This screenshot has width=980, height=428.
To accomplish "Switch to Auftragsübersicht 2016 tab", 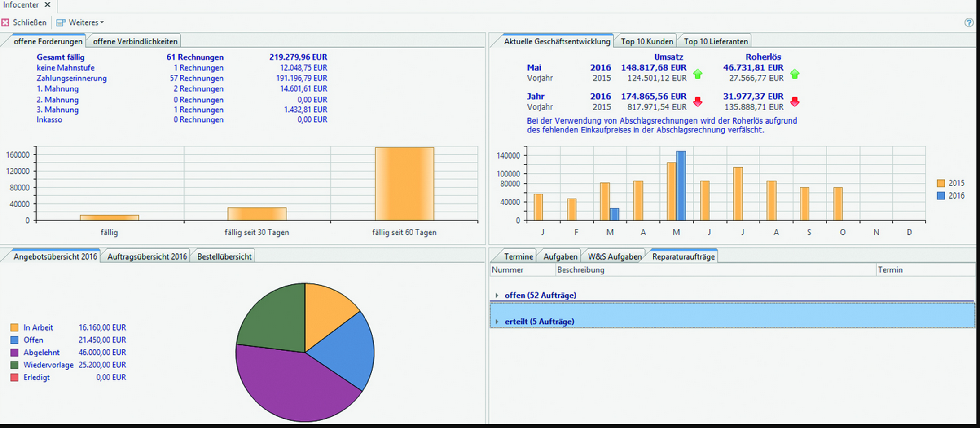I will point(147,256).
